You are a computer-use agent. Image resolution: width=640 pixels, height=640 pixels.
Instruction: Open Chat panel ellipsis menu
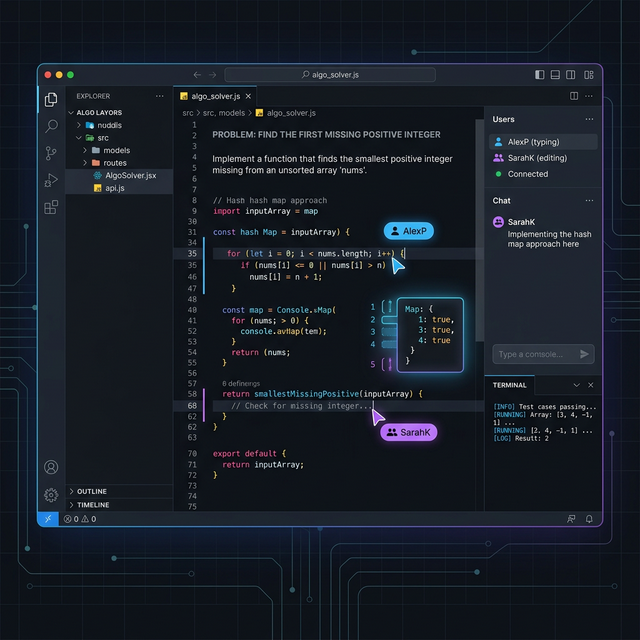[589, 200]
